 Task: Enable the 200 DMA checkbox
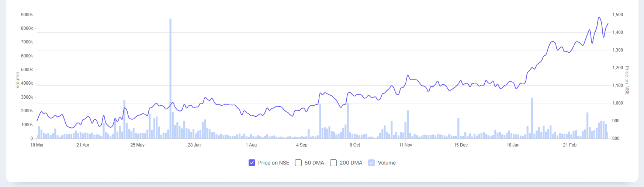(333, 163)
